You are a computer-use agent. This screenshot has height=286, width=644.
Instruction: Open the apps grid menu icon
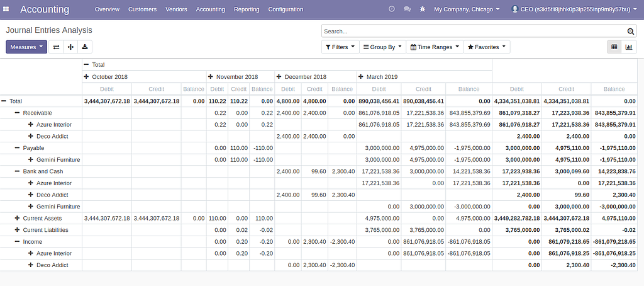click(x=6, y=9)
